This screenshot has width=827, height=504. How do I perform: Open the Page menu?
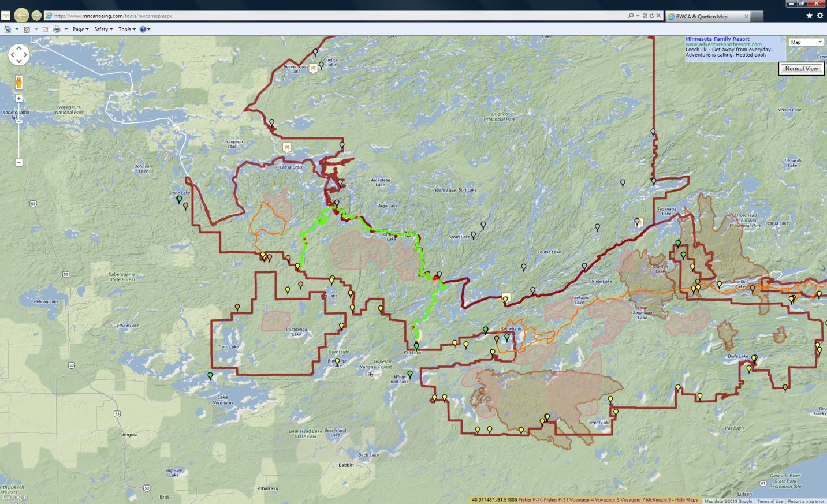80,29
